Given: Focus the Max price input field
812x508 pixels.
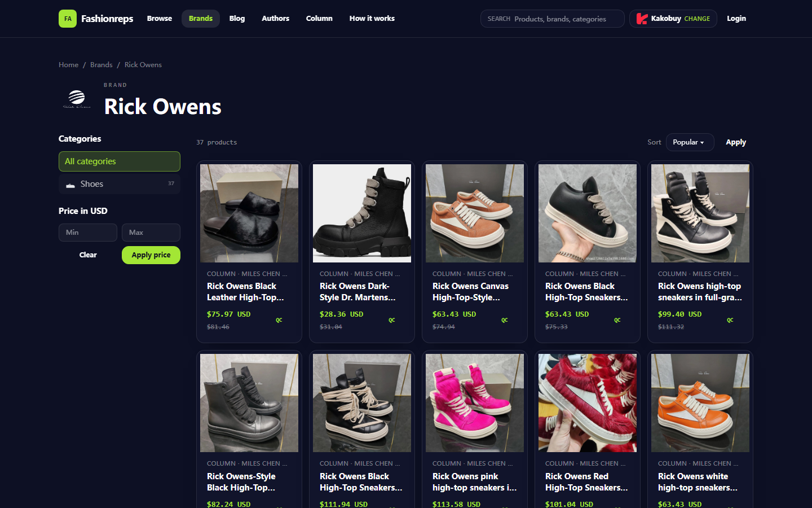Looking at the screenshot, I should pyautogui.click(x=151, y=233).
